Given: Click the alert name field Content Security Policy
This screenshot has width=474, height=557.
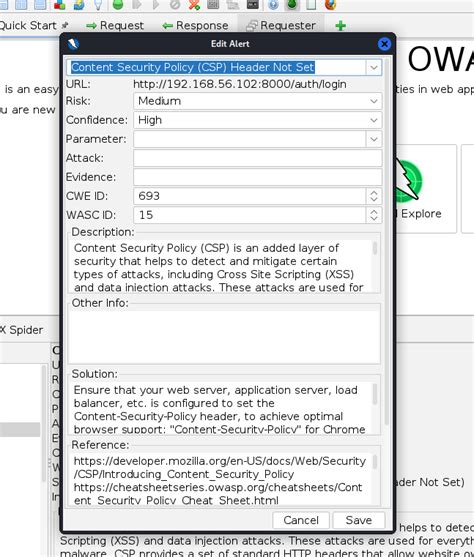Looking at the screenshot, I should tap(216, 67).
